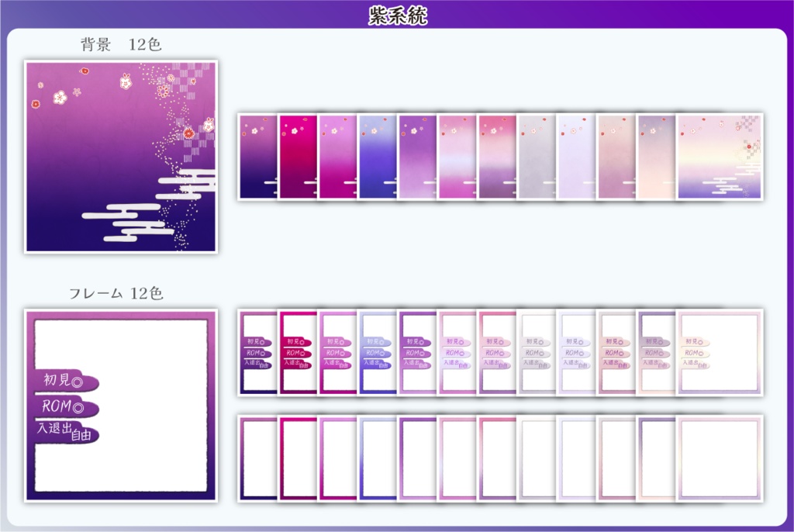Pick the third labeled frame, orchid pink
Image resolution: width=794 pixels, height=532 pixels.
pyautogui.click(x=338, y=353)
